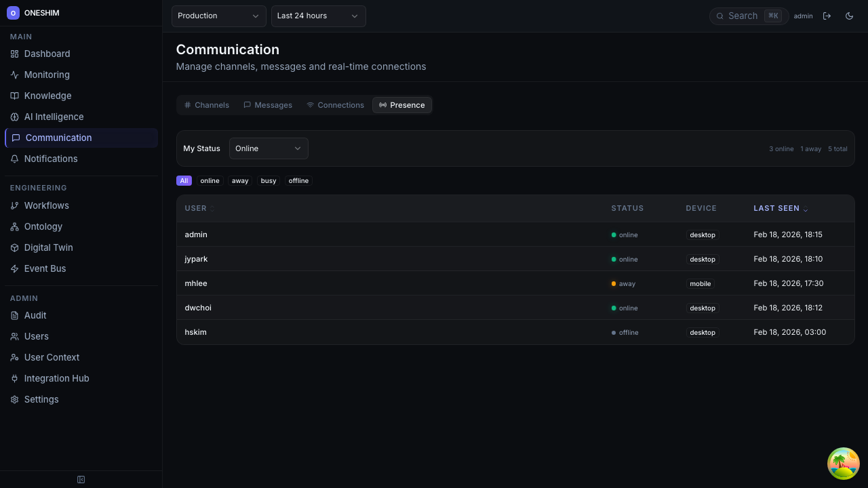This screenshot has width=868, height=488.
Task: Go to Event Bus section
Action: [45, 268]
